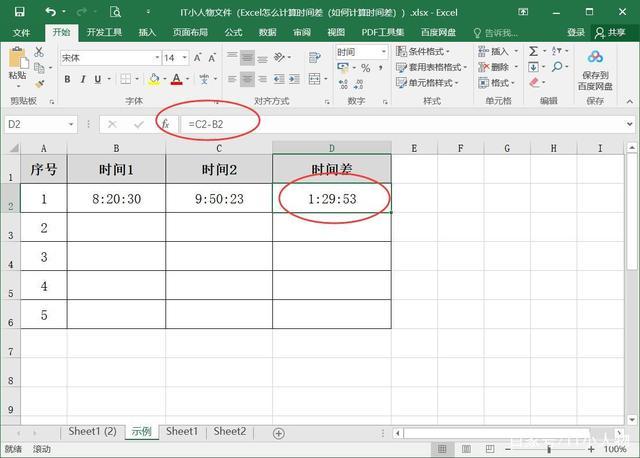Viewport: 640px width, 458px height.
Task: Click the zoom slider handle
Action: (x=549, y=449)
